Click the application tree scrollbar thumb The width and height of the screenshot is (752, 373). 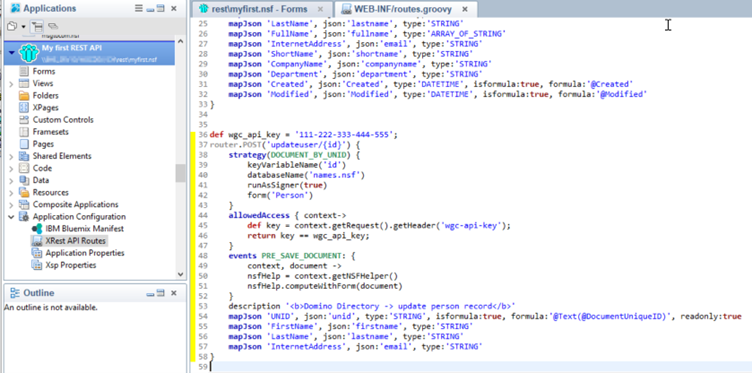180,173
